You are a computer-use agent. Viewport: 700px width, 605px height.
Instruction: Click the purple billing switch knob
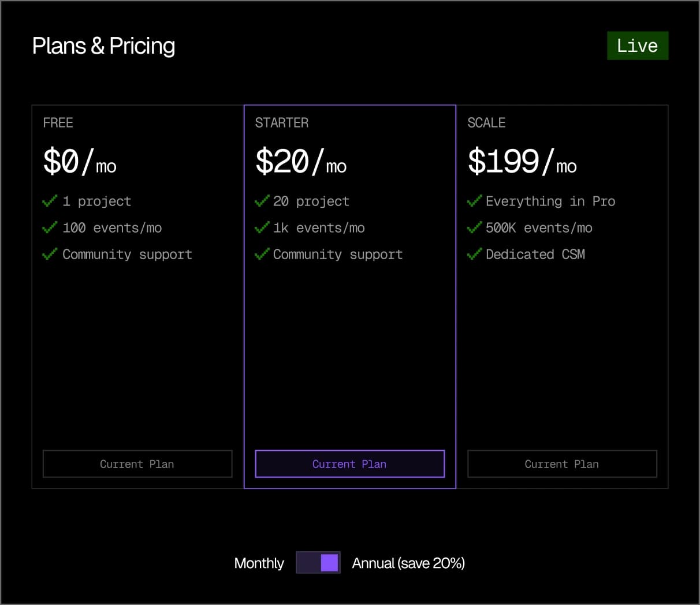click(x=328, y=562)
